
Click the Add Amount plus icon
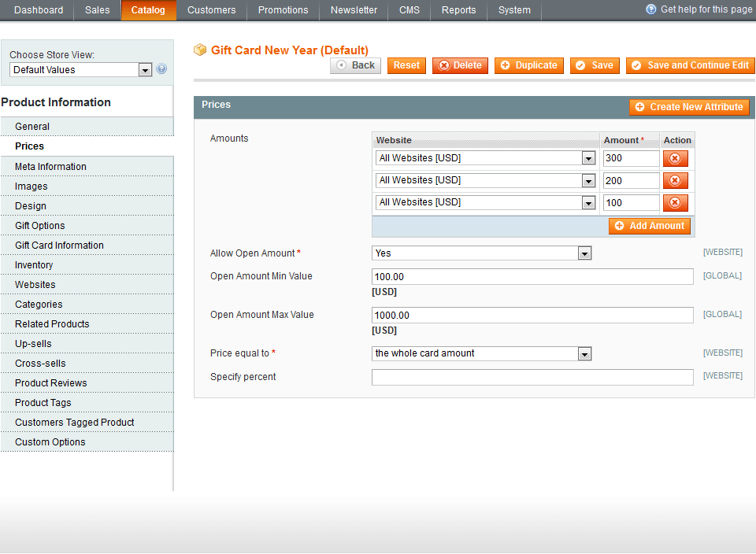click(x=622, y=226)
